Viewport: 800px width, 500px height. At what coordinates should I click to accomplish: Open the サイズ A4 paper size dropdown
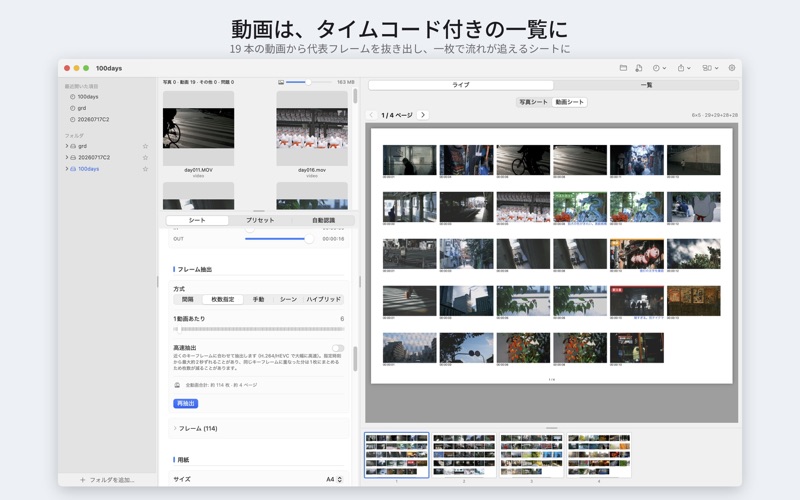click(x=334, y=480)
